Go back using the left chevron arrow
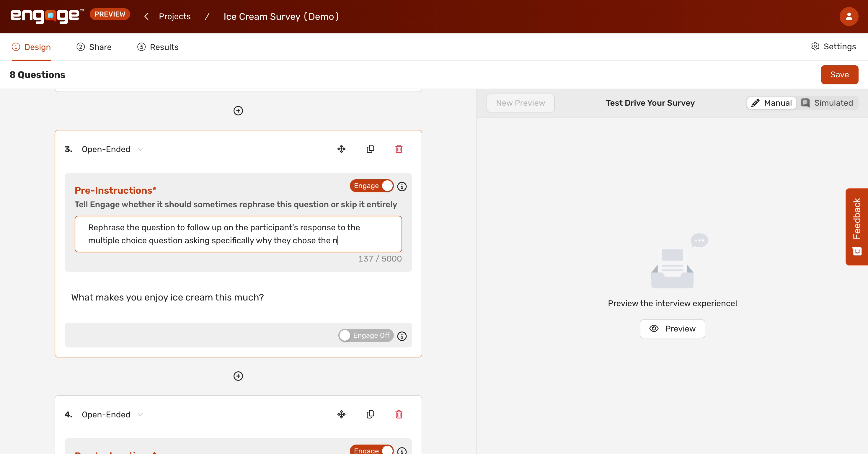 click(146, 16)
